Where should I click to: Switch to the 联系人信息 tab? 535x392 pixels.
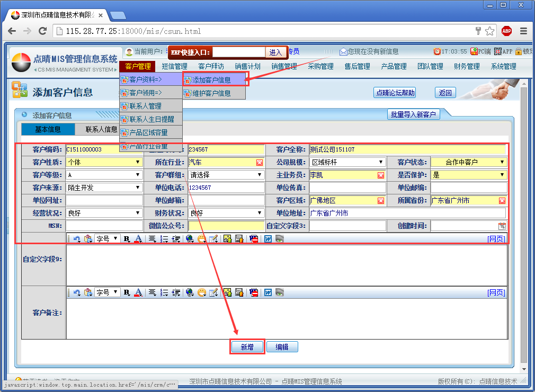click(102, 129)
